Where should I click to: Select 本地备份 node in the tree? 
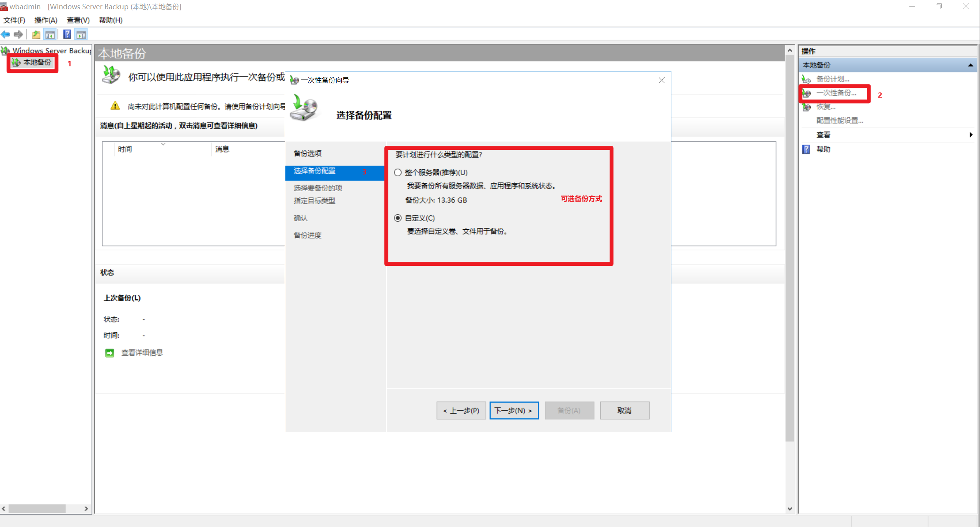pos(37,62)
